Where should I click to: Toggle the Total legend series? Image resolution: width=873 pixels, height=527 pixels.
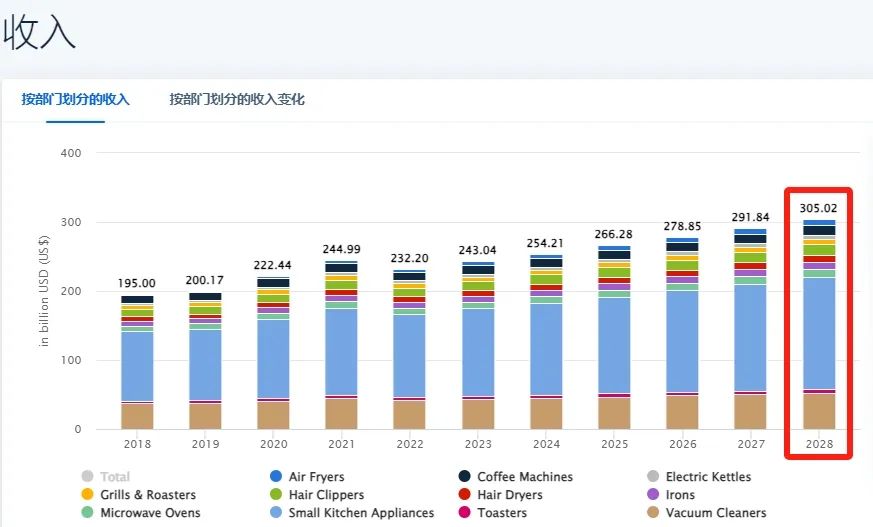pyautogui.click(x=87, y=476)
